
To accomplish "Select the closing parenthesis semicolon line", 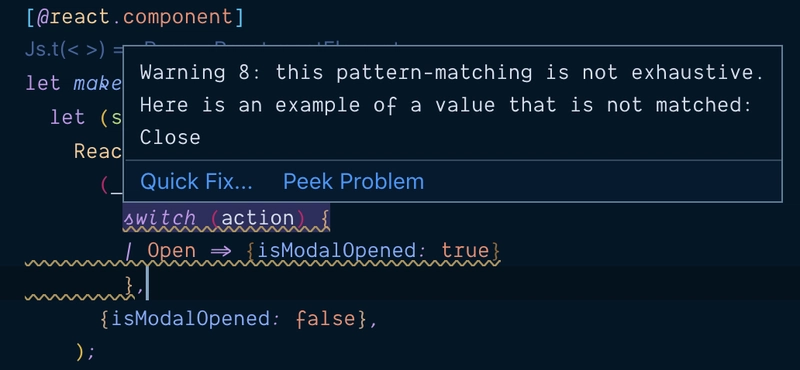I will [x=85, y=351].
